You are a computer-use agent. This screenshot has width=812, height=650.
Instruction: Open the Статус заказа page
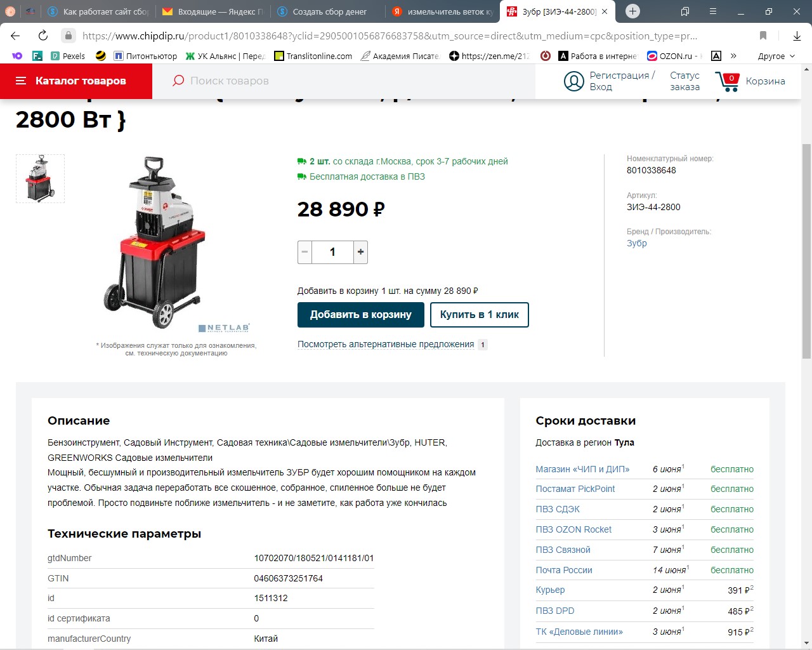[x=684, y=81]
